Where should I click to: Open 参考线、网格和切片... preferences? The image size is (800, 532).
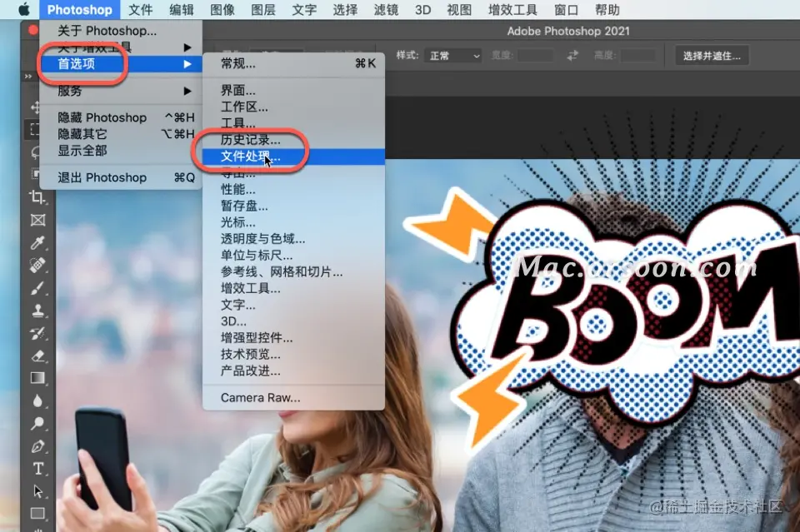293,271
